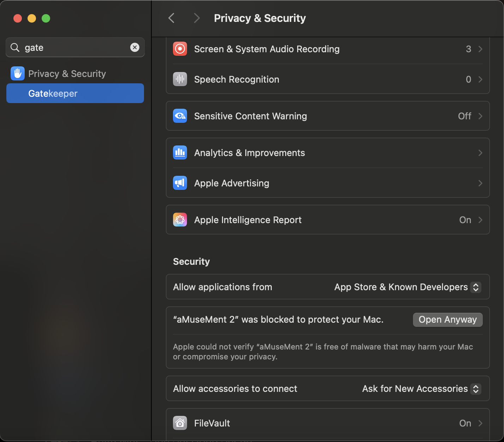Click the Apple Intelligence Report label
504x442 pixels.
point(248,220)
